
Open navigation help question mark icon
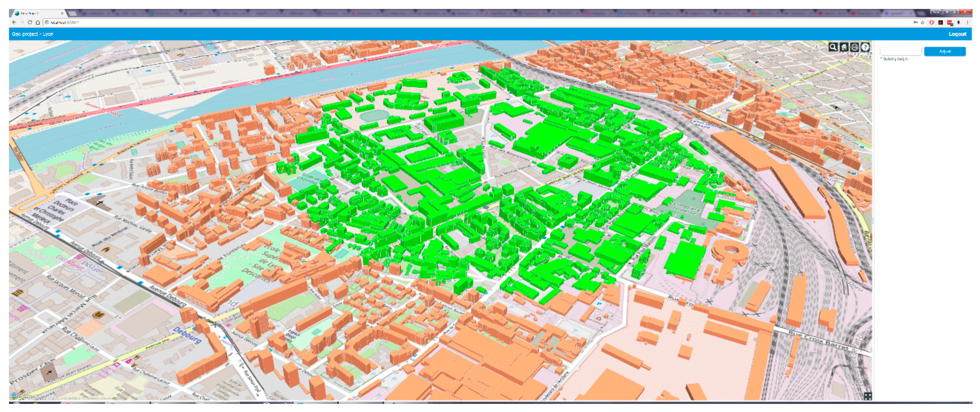click(x=865, y=47)
